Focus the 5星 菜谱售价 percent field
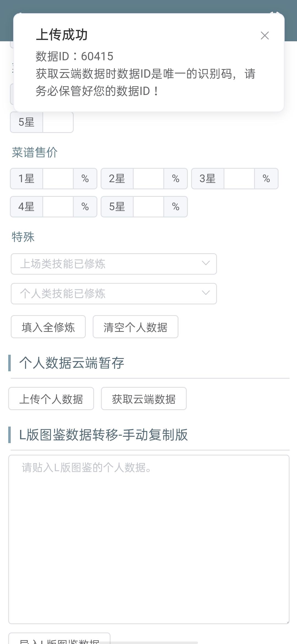 (148, 207)
